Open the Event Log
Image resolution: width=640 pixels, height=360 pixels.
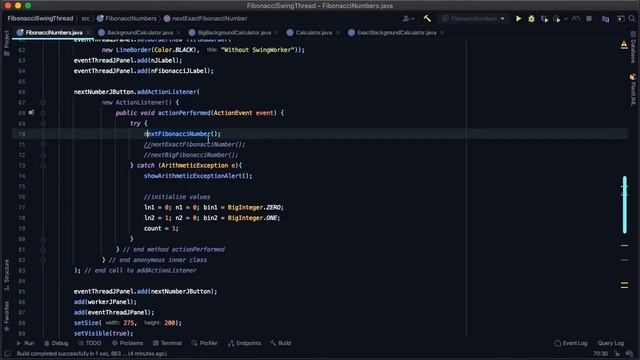[x=571, y=343]
